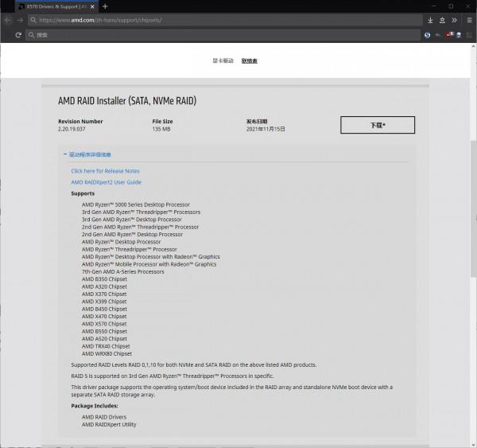477x448 pixels.
Task: Click '7th-Gen AMD A-Series Processors' line
Action: 123,271
